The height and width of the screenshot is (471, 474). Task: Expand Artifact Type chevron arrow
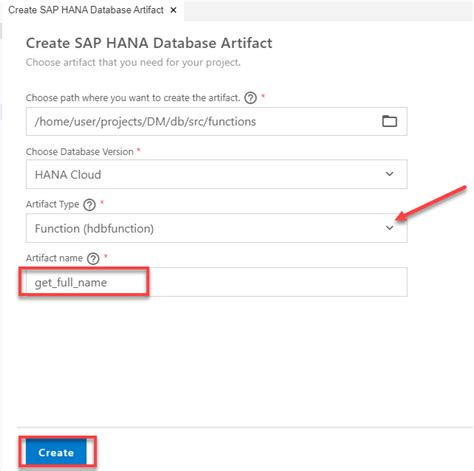pos(389,228)
